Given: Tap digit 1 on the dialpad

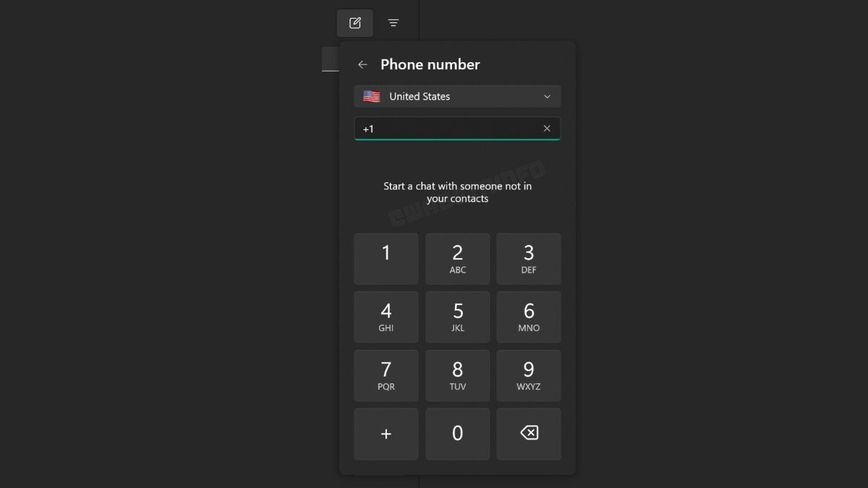Looking at the screenshot, I should [x=386, y=259].
